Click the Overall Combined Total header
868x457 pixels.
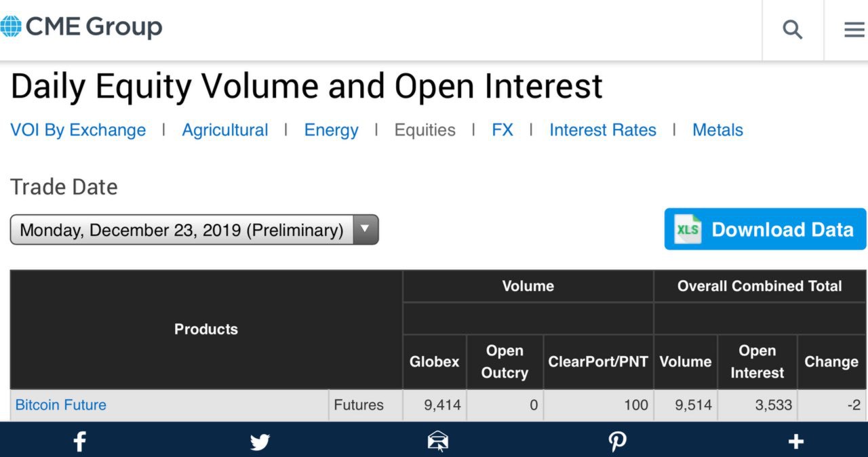pyautogui.click(x=759, y=286)
